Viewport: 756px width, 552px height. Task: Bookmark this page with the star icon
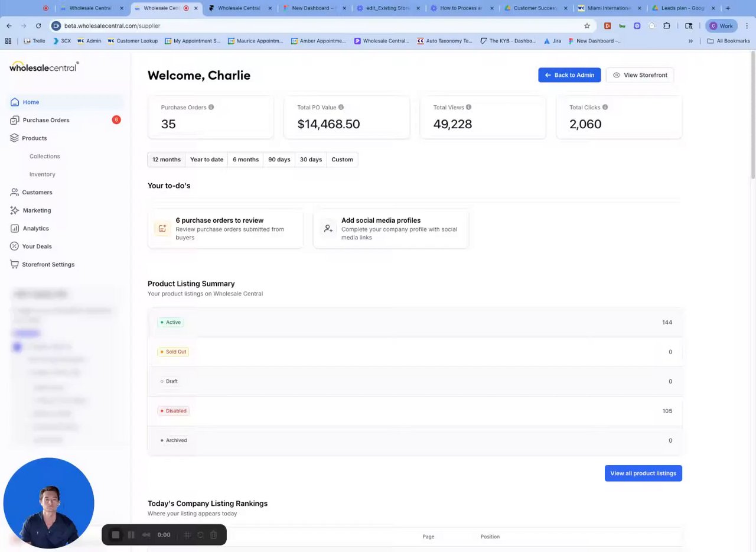click(x=587, y=26)
